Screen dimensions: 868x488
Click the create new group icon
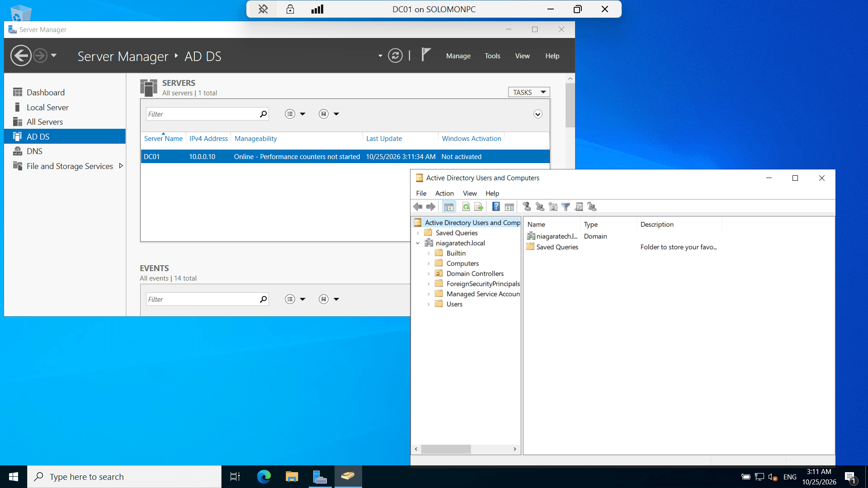[x=540, y=207]
